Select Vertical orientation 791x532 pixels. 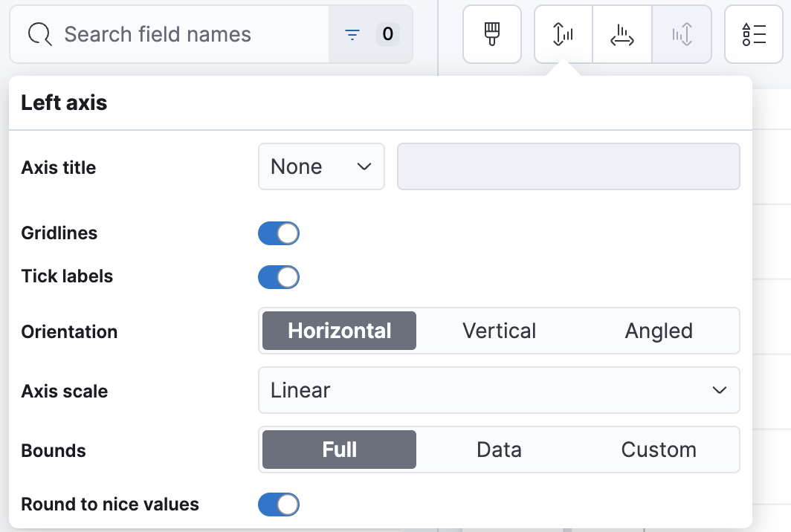pyautogui.click(x=499, y=331)
